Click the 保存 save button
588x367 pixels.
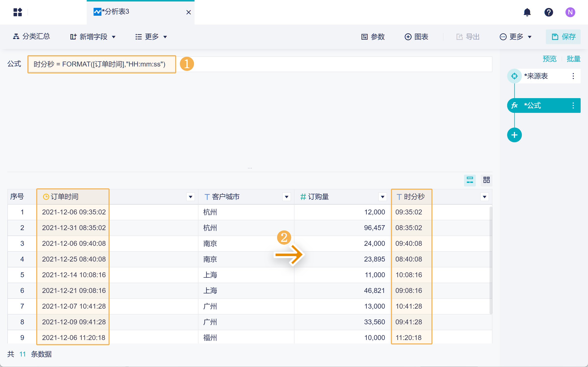click(563, 37)
